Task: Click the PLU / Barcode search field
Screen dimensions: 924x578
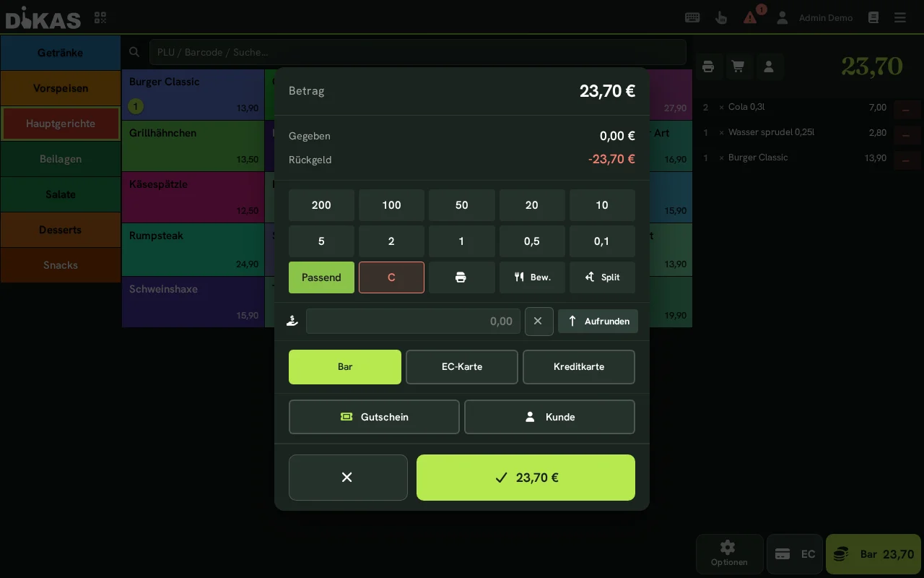Action: (417, 52)
